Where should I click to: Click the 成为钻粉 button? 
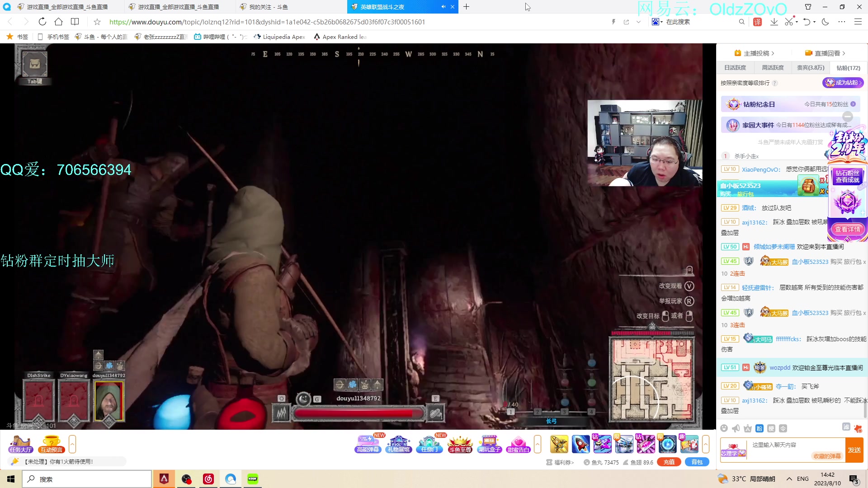click(843, 83)
